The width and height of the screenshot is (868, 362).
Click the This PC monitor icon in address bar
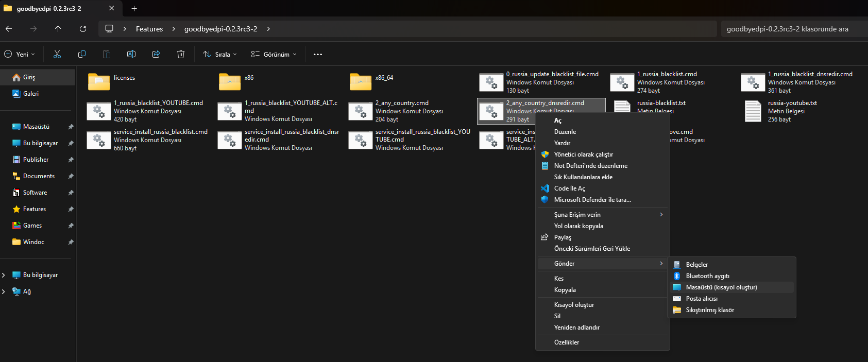point(109,29)
